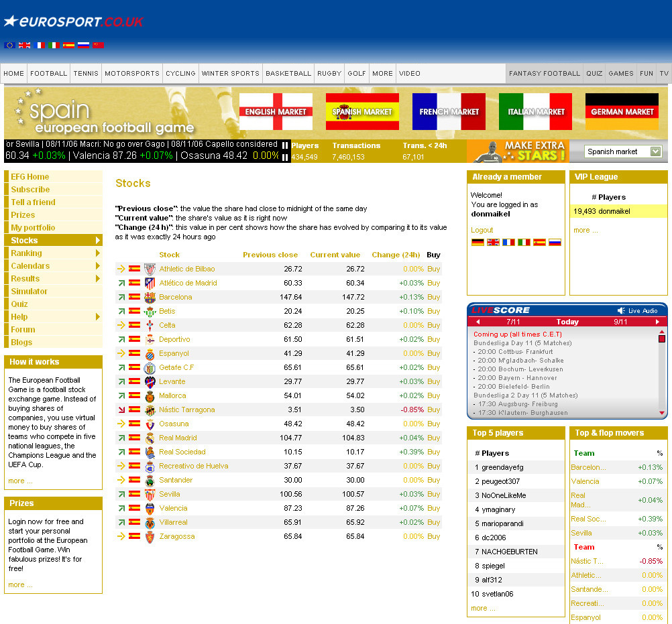Open the Spanish Market flag banner
The height and width of the screenshot is (624, 672).
[x=362, y=111]
